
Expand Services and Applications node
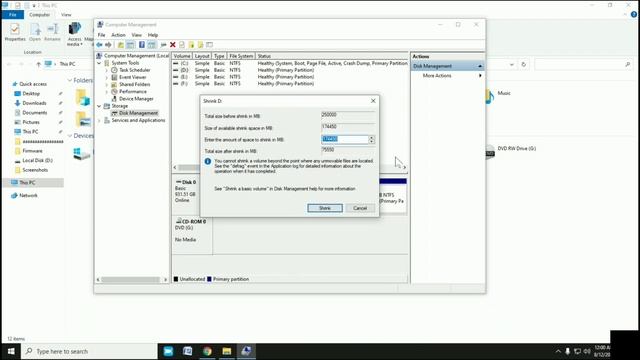(x=99, y=120)
